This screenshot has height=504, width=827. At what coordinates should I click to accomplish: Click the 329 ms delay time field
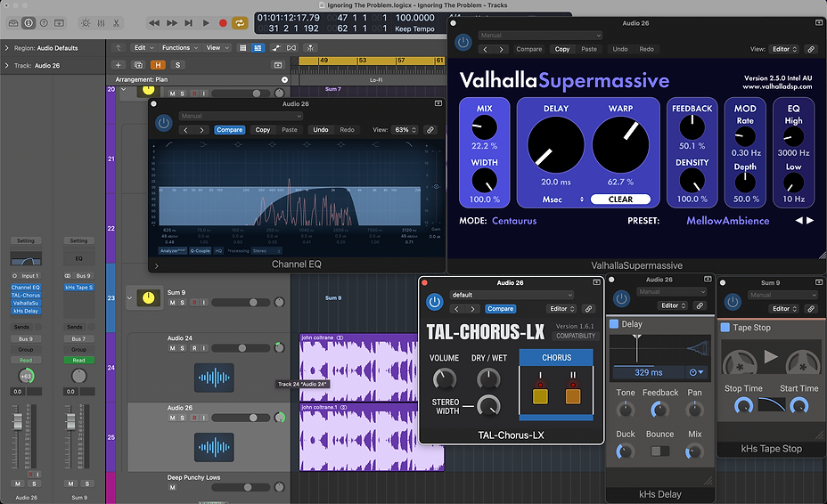pyautogui.click(x=649, y=373)
